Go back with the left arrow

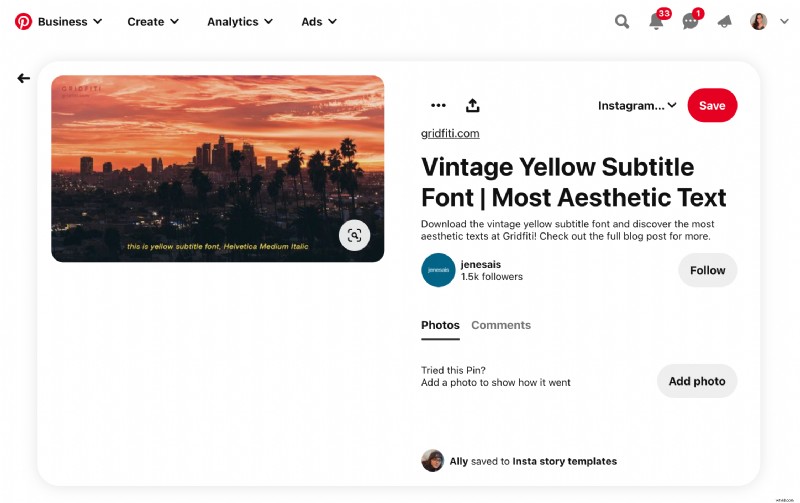23,78
